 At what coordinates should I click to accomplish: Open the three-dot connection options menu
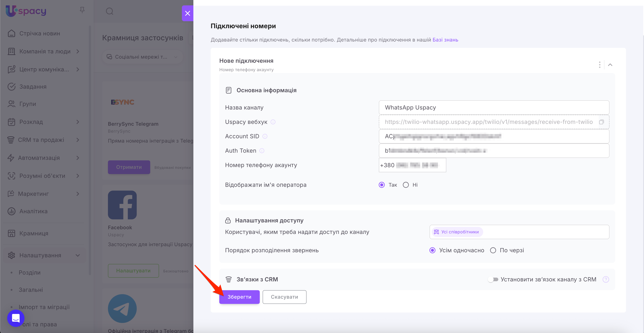600,65
